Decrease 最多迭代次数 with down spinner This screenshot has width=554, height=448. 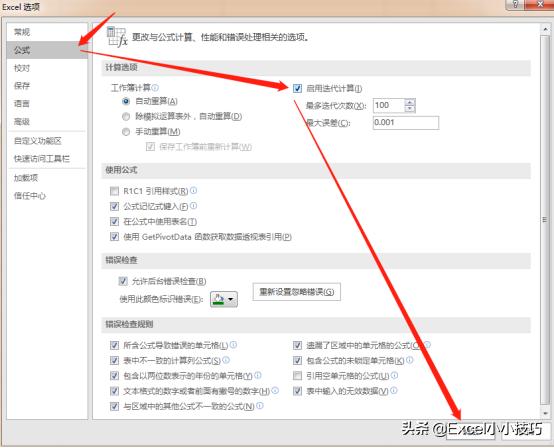[410, 108]
